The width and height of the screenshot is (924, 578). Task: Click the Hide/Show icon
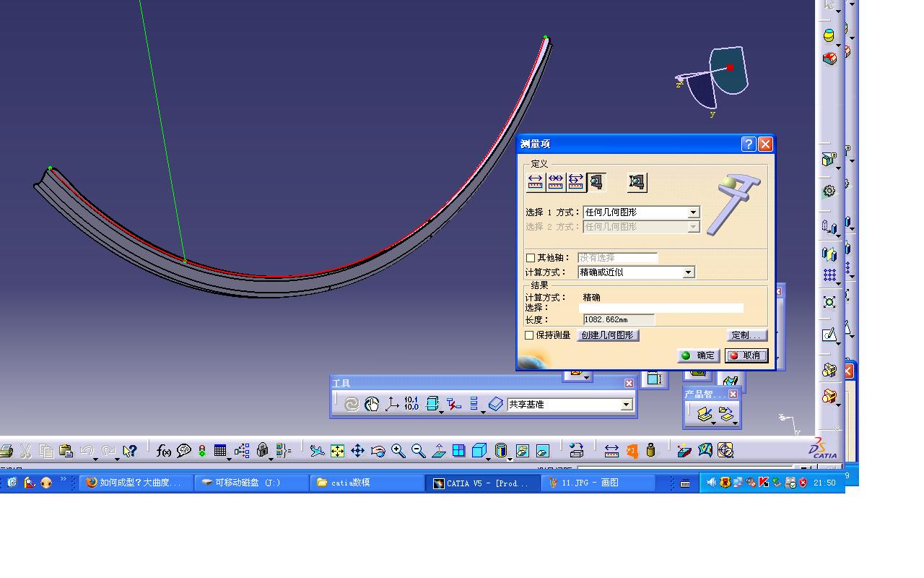click(522, 451)
